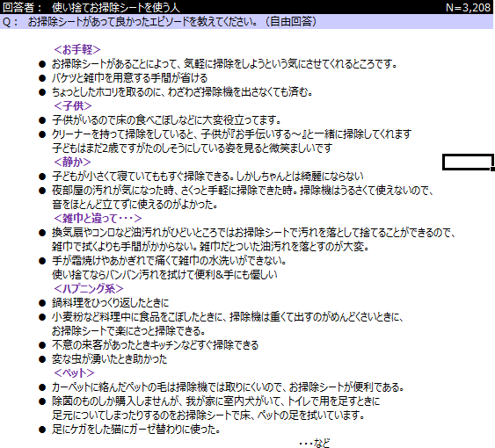Select the line 鍋料理をひっくり返したときに

pos(111,303)
